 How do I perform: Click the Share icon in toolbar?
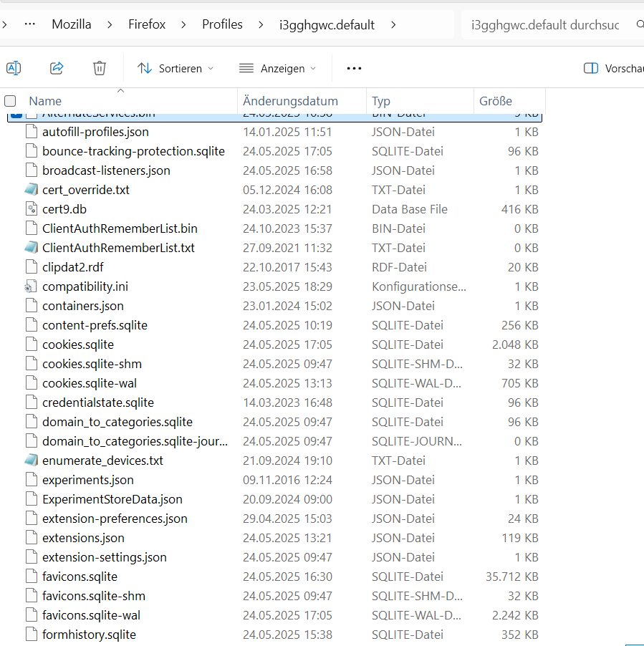pyautogui.click(x=57, y=68)
